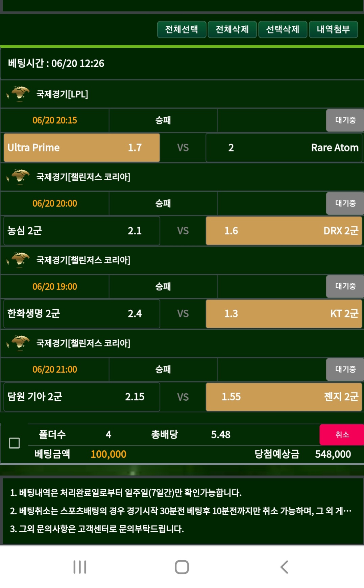Select the 젠지 2군 1.55 odds cell
The width and height of the screenshot is (364, 588).
284,397
